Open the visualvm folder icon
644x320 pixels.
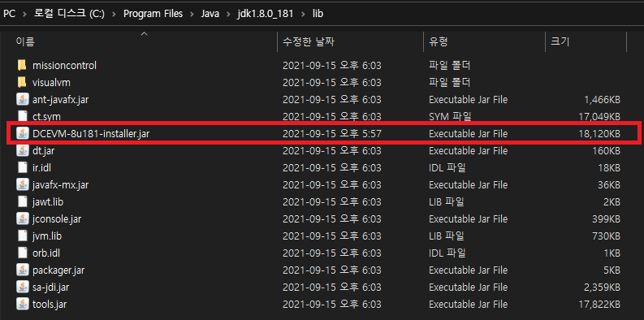pyautogui.click(x=22, y=83)
